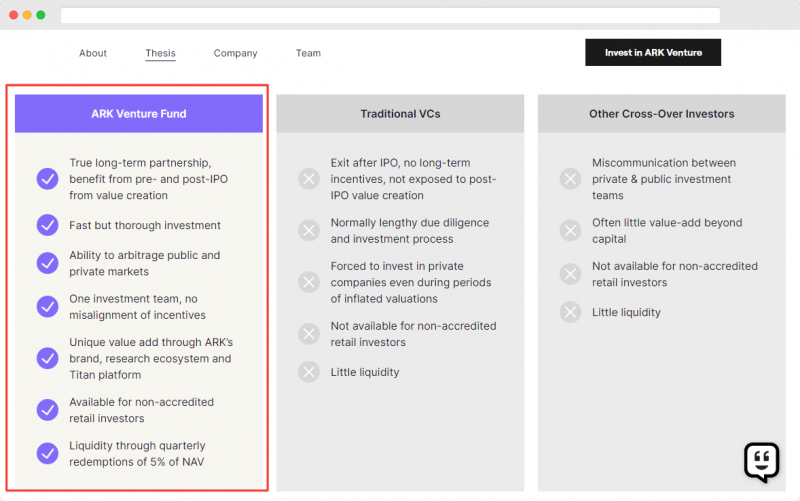Image resolution: width=800 pixels, height=501 pixels.
Task: Click checkmark beside 'Unique value add through ARK's'
Action: tap(47, 358)
